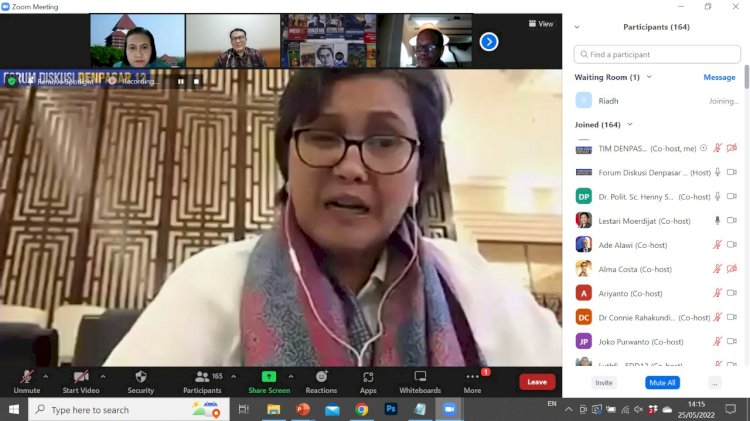Click the Mute All button

click(662, 383)
